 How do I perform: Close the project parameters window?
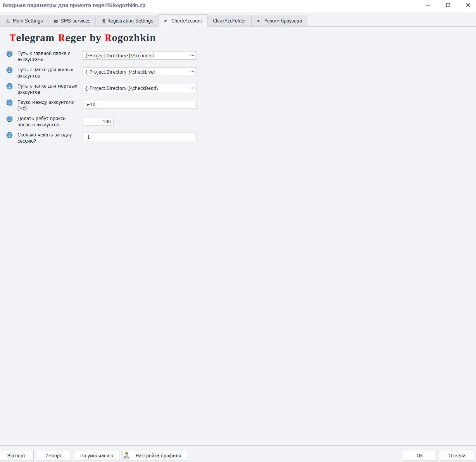[x=467, y=5]
